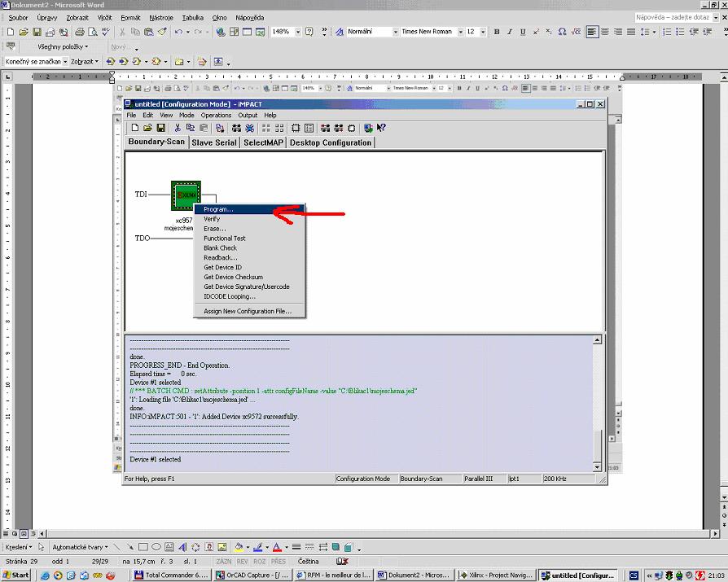The height and width of the screenshot is (582, 728).
Task: Open line spacing dropdown arrow
Action: pyautogui.click(x=654, y=32)
